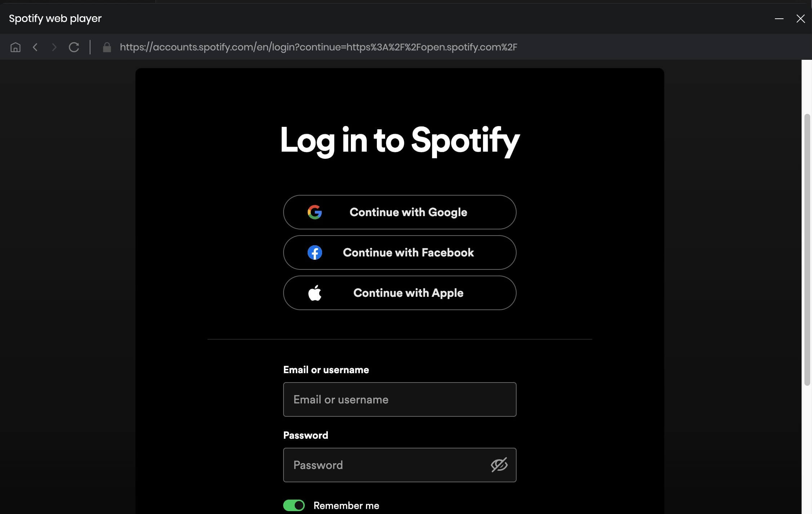Screen dimensions: 812x514
Task: Go forward using the right arrow
Action: click(54, 47)
